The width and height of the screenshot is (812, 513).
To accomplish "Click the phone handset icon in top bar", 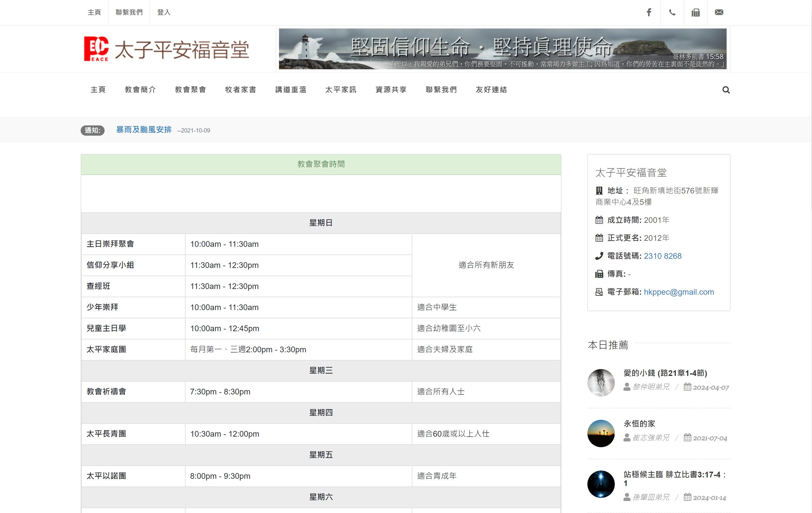I will (x=672, y=13).
